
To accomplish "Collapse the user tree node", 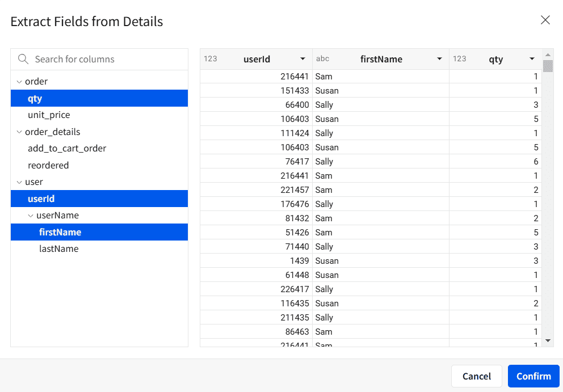I will click(x=19, y=182).
